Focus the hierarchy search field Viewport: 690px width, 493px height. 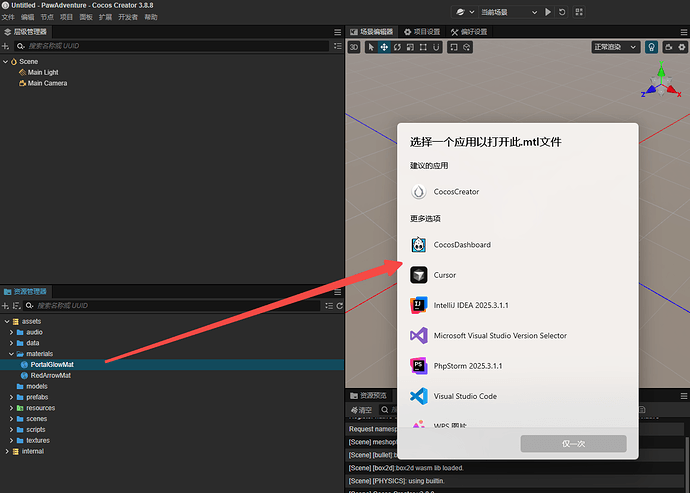[x=172, y=46]
